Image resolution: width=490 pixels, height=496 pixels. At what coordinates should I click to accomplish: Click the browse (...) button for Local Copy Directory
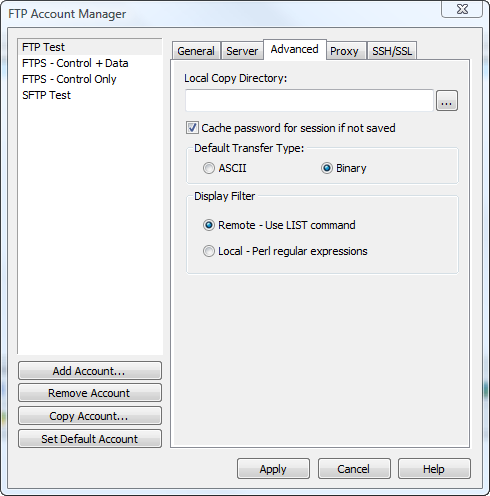[x=447, y=100]
